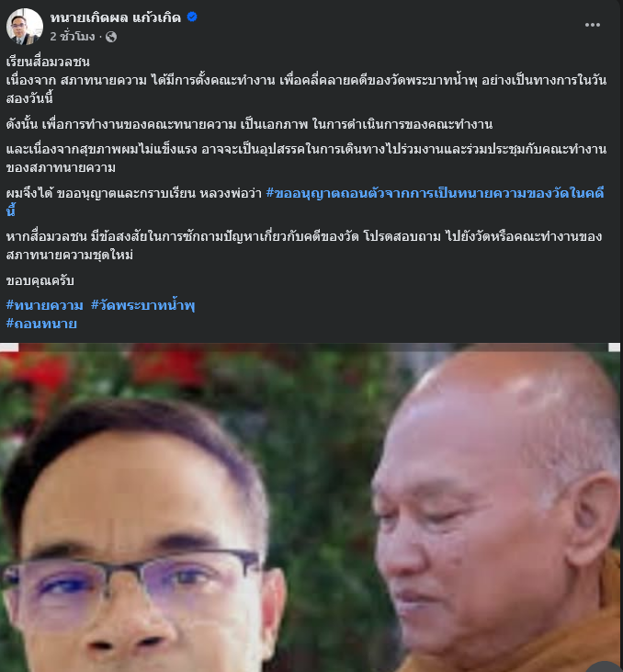The height and width of the screenshot is (672, 623).
Task: Open hashtag #ถอนทนาย
Action: 41,324
